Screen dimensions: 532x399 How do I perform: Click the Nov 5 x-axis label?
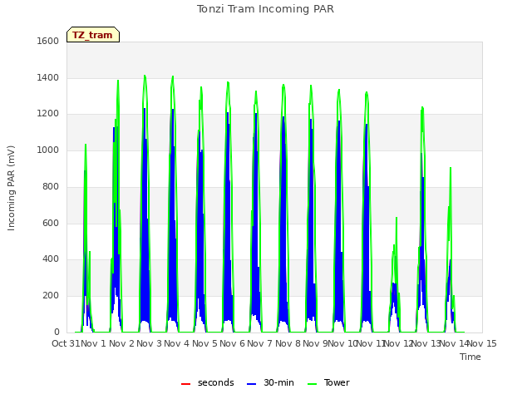(x=204, y=343)
